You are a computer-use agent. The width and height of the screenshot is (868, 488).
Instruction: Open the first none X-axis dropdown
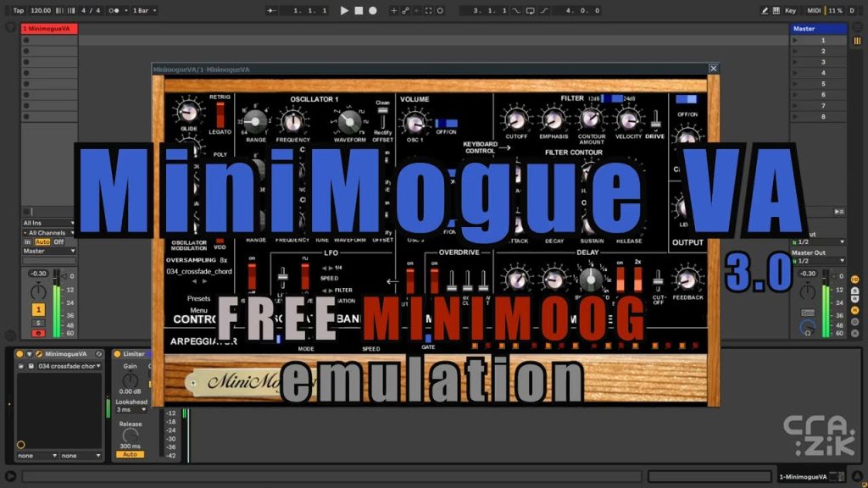(37, 456)
